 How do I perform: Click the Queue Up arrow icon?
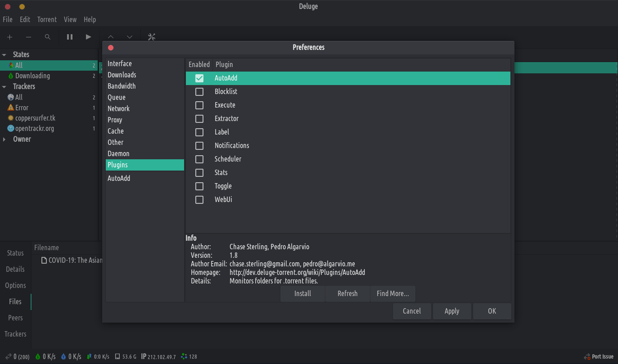(x=111, y=37)
